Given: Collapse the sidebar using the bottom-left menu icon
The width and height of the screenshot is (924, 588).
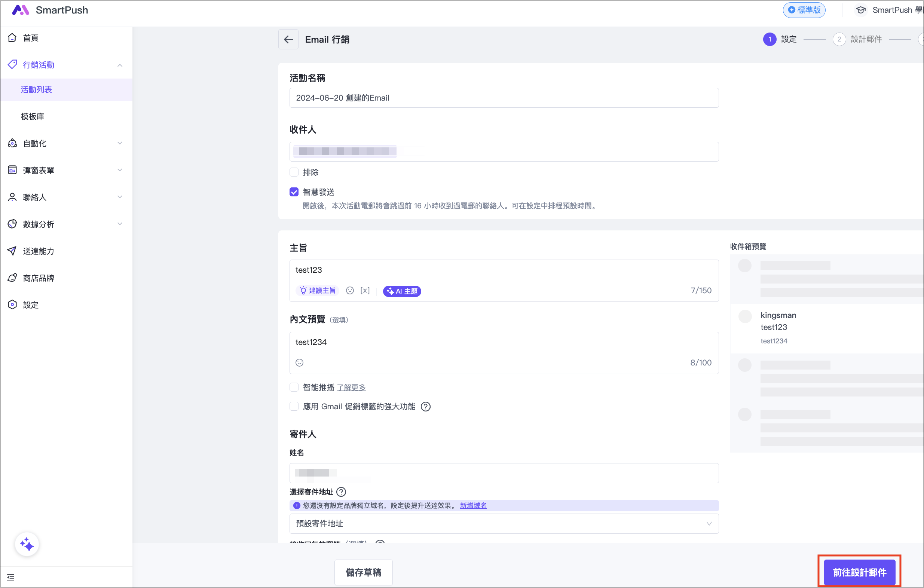Looking at the screenshot, I should click(11, 577).
